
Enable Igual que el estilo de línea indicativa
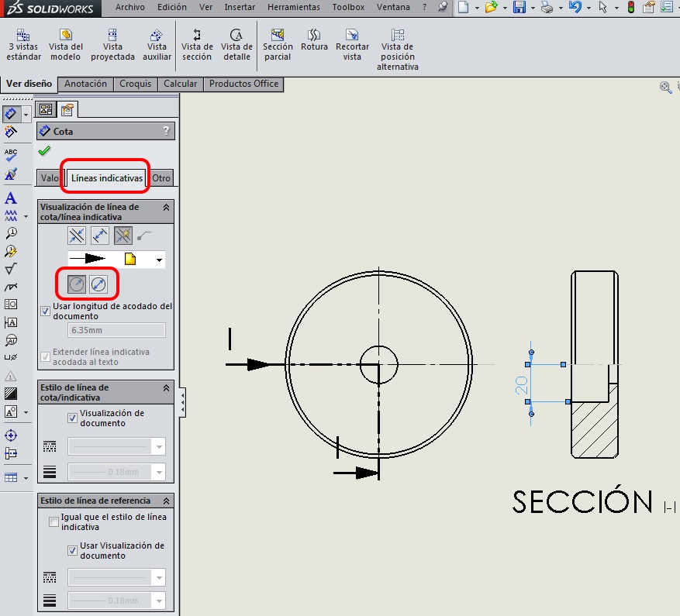[54, 522]
